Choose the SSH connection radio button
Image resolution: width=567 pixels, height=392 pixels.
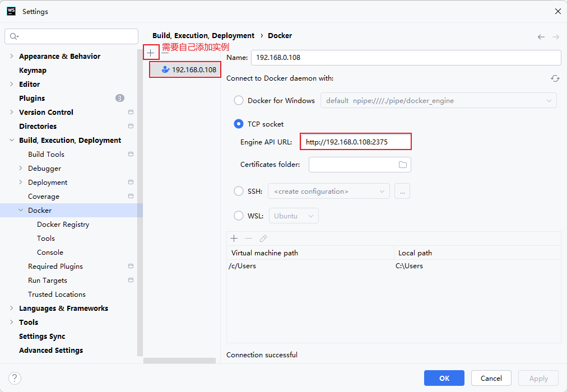click(x=239, y=192)
